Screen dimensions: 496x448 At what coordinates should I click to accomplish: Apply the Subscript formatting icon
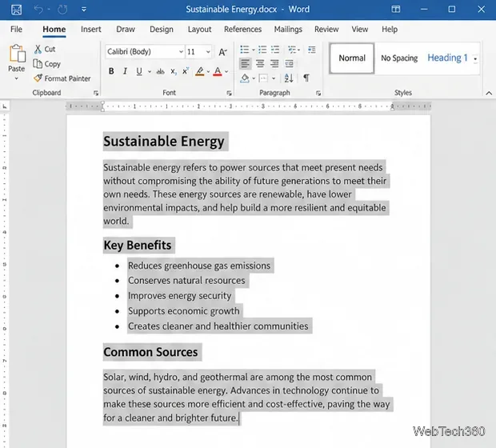click(x=174, y=71)
